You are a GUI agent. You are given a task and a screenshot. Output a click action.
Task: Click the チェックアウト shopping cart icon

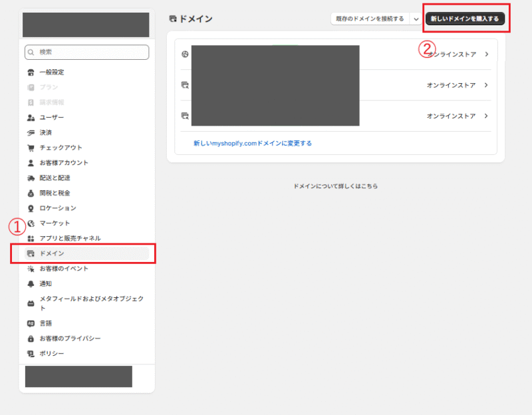[29, 147]
